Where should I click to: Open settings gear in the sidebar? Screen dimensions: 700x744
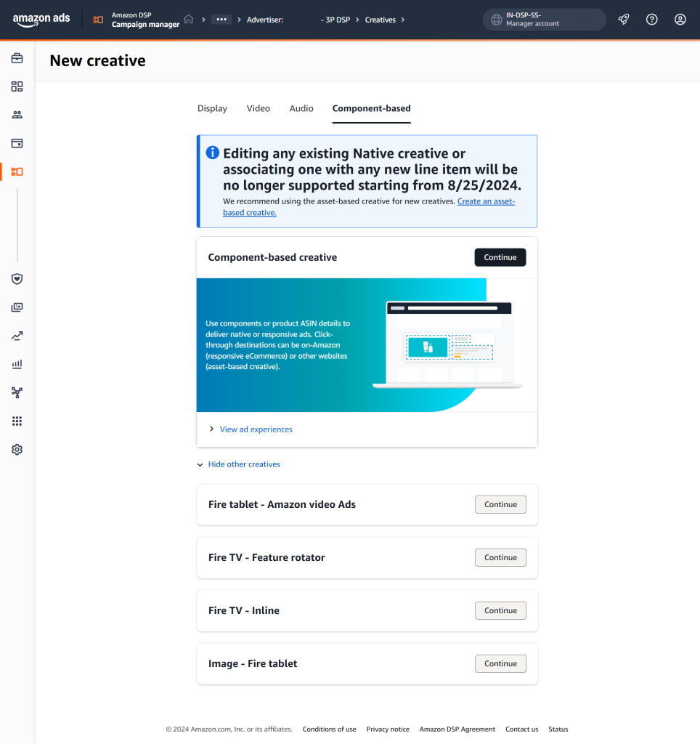(17, 449)
